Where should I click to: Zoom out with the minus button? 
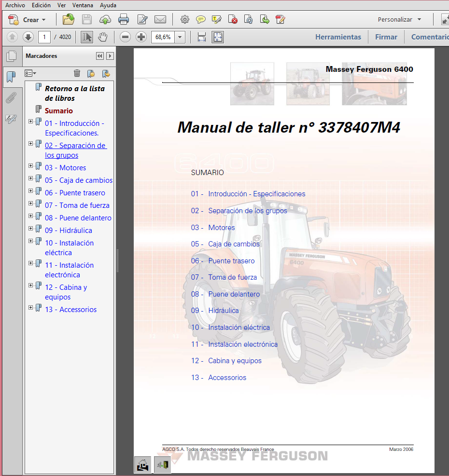[125, 37]
